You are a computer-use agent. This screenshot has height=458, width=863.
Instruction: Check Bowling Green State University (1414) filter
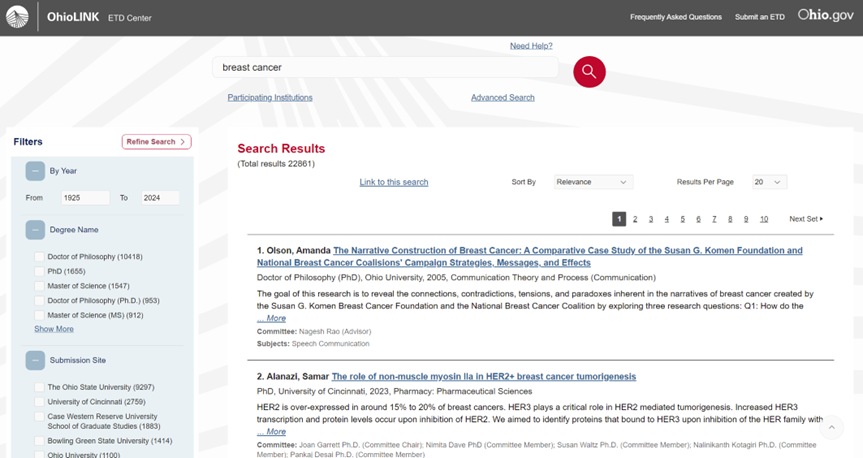pos(39,441)
